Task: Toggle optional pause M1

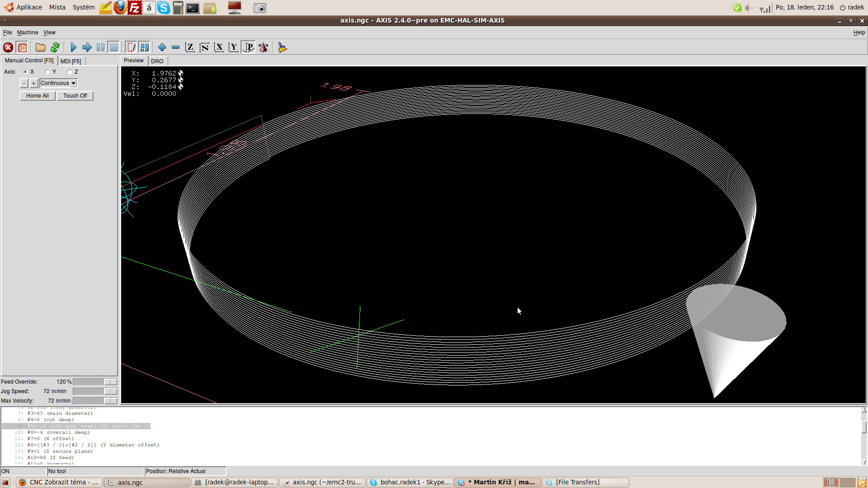Action: point(145,47)
